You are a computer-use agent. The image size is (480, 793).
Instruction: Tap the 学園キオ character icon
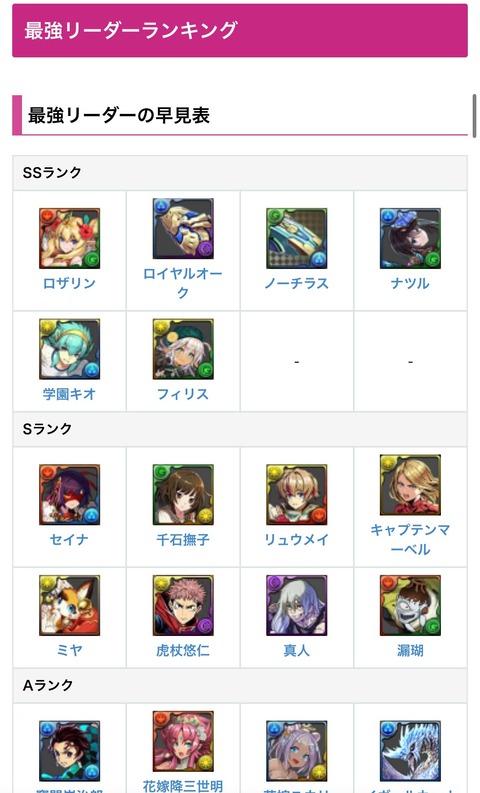pyautogui.click(x=69, y=349)
